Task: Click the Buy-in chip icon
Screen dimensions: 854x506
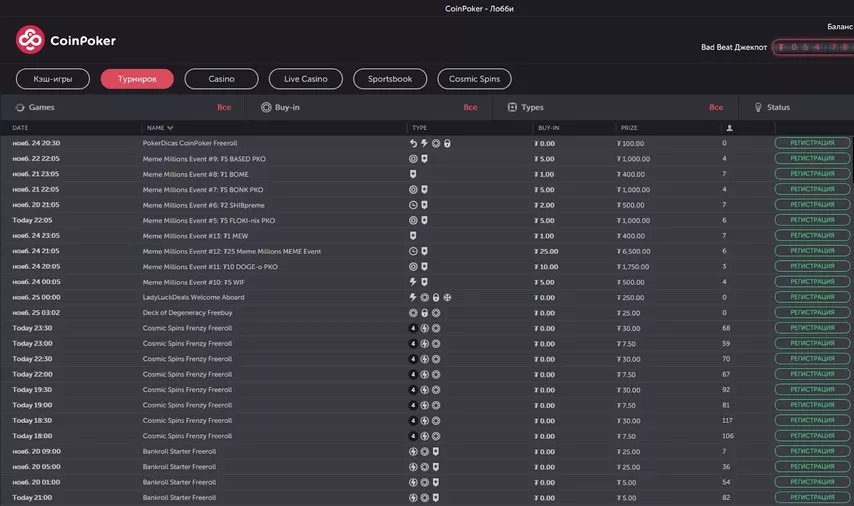Action: point(266,107)
